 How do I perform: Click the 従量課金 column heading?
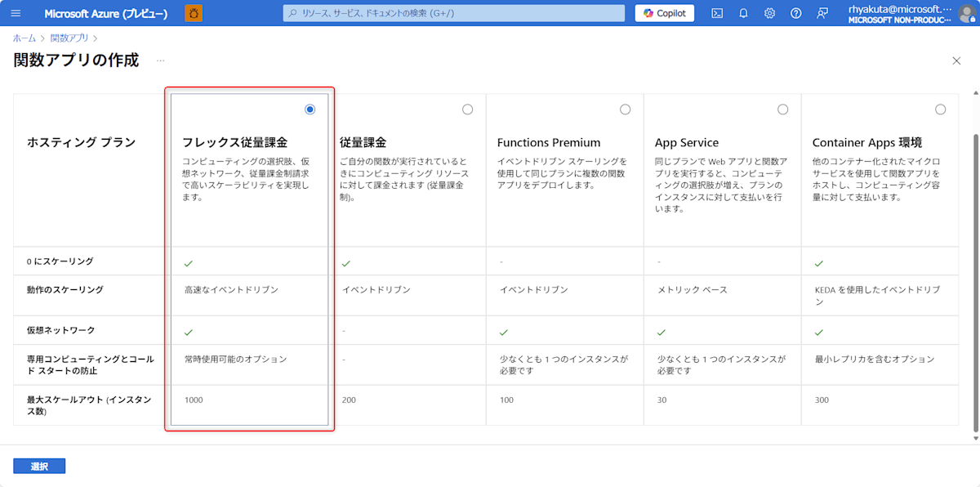pyautogui.click(x=363, y=142)
